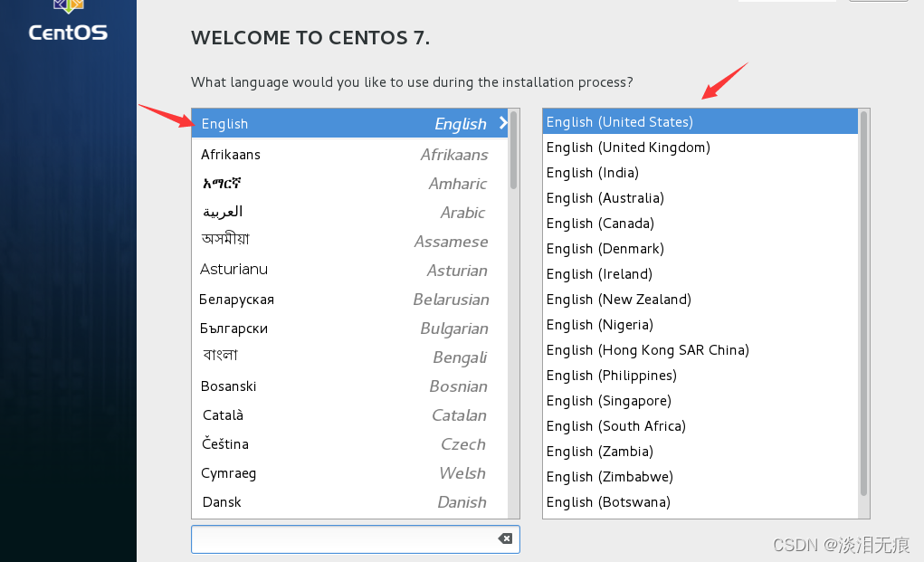Select Bulgarian language row
The image size is (924, 562).
pos(349,329)
